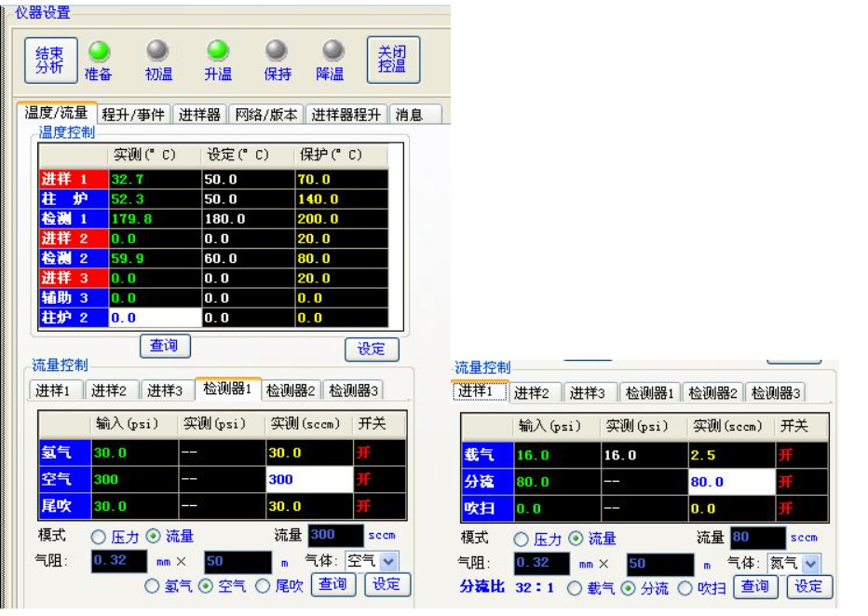Image resolution: width=868 pixels, height=616 pixels.
Task: Click the 结束分析 button
Action: [x=50, y=61]
